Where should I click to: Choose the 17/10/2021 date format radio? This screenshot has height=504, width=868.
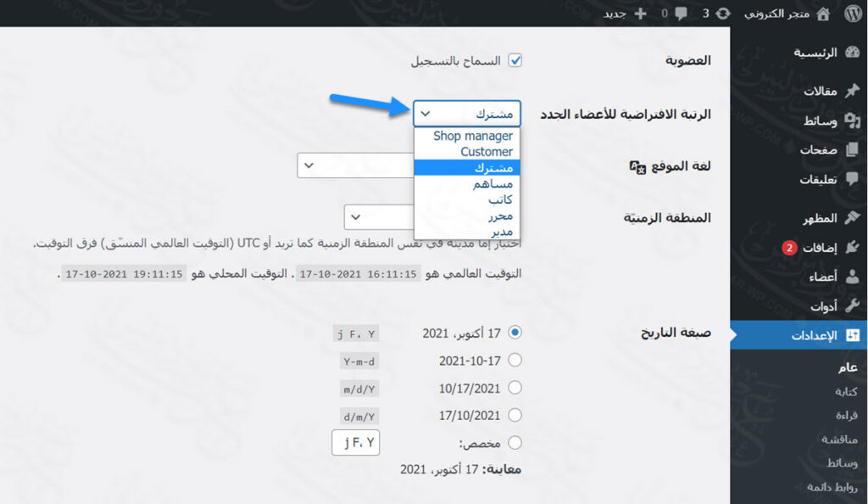tap(515, 415)
